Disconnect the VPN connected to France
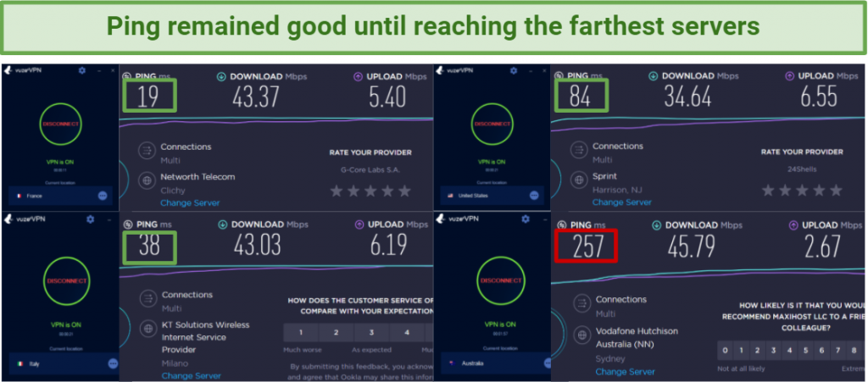Image resolution: width=868 pixels, height=382 pixels. click(x=60, y=124)
